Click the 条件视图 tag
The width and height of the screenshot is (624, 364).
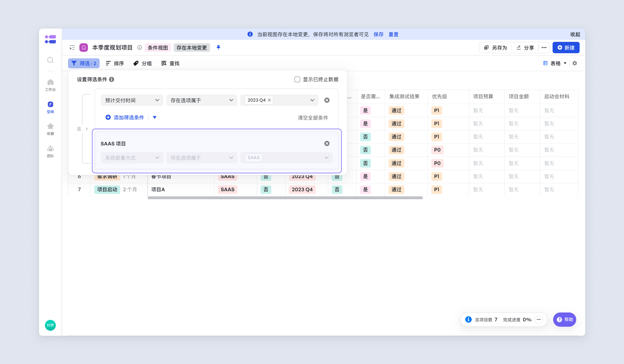pos(158,48)
